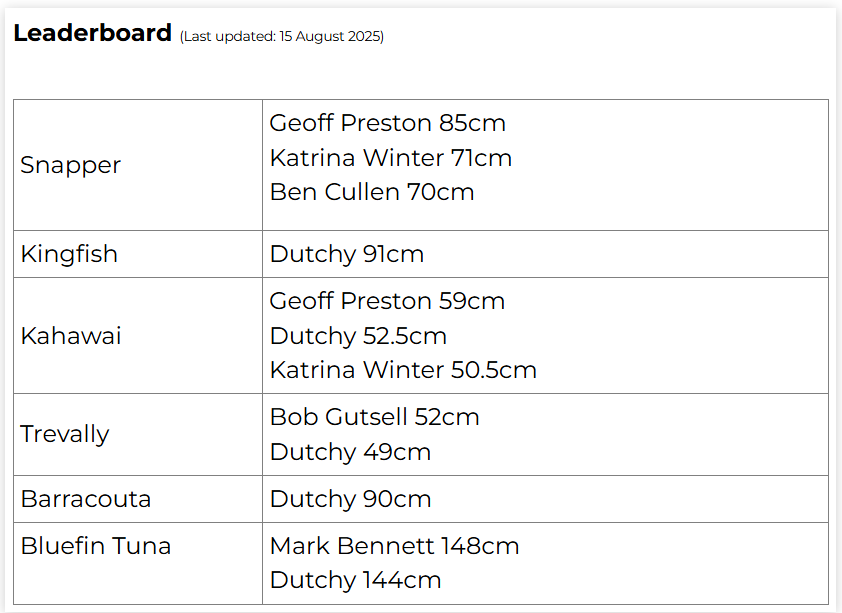Select Mark Bennett's 148cm entry
842x613 pixels.
[x=394, y=546]
